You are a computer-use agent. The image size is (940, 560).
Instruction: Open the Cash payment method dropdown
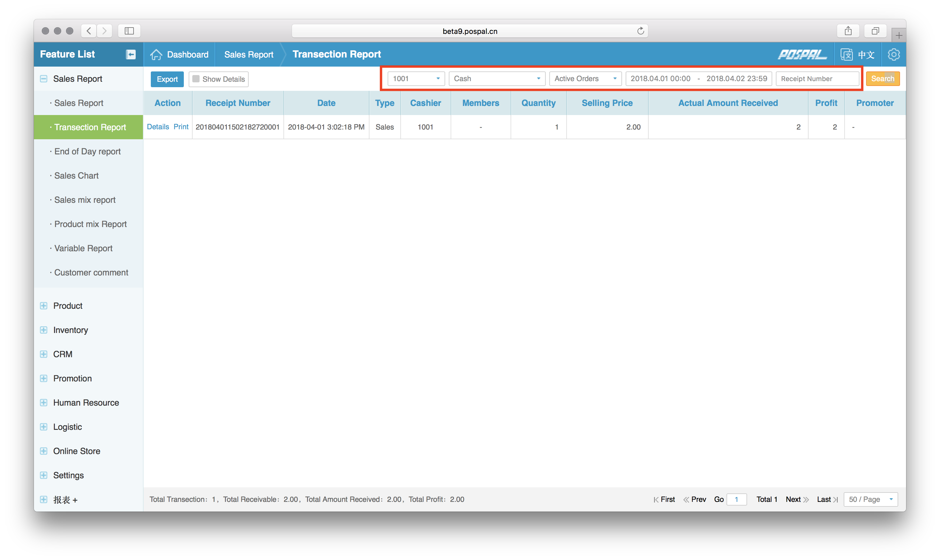coord(496,78)
